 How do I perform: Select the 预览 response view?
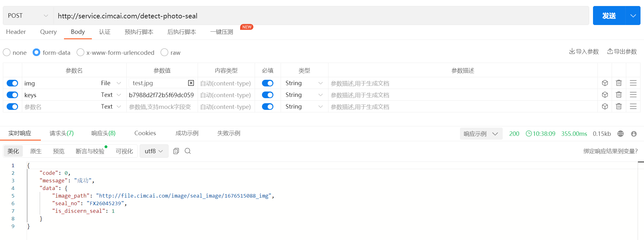59,151
